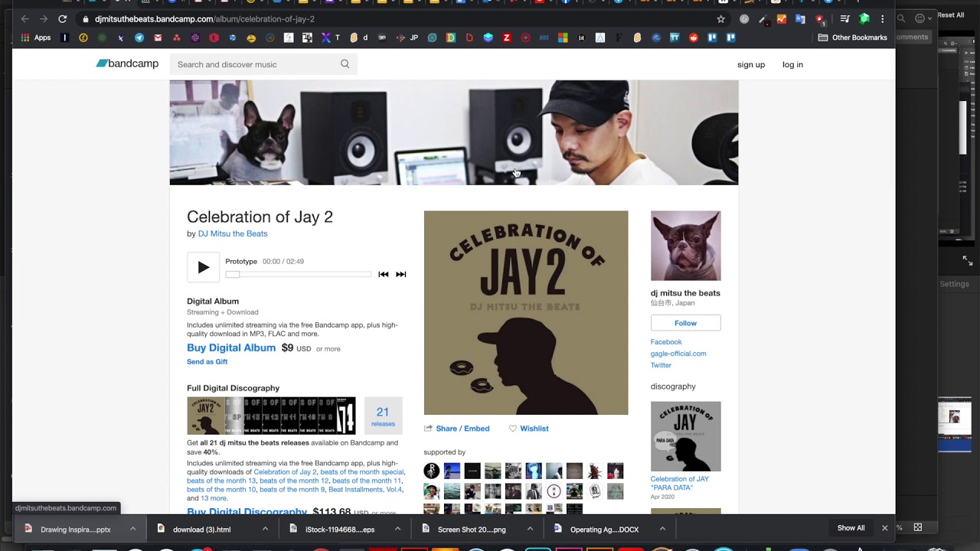Click the search magnifier icon
Viewport: 980px width, 551px height.
coord(345,64)
